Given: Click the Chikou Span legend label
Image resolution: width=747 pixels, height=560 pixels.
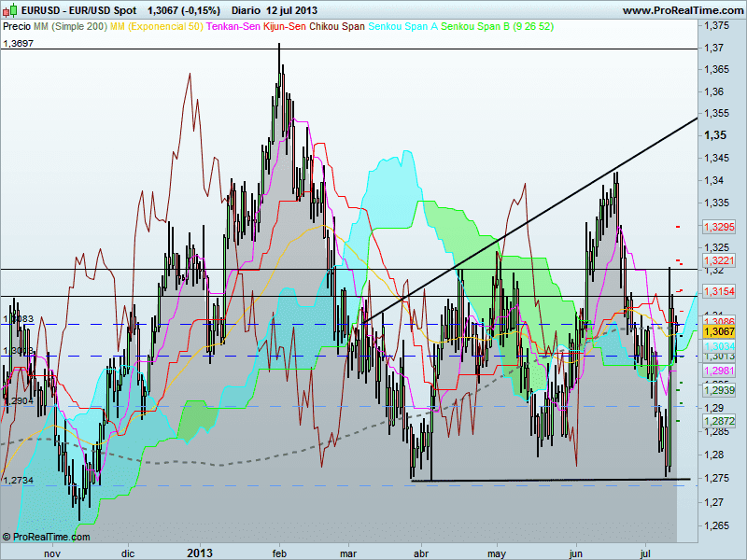Looking at the screenshot, I should (337, 27).
